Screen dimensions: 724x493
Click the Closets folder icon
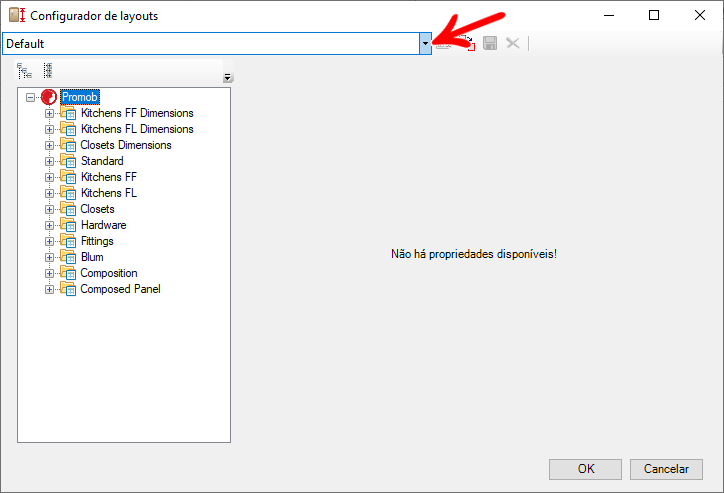tap(68, 209)
